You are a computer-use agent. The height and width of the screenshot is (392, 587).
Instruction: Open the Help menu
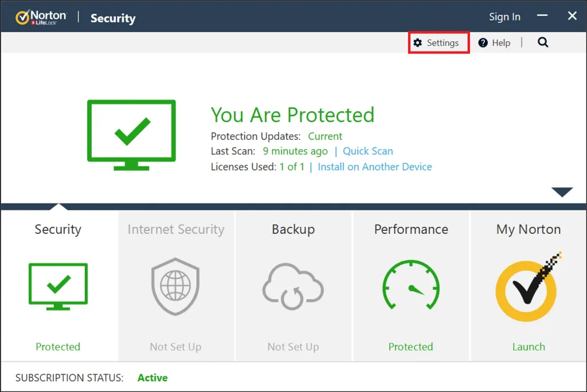(x=494, y=43)
